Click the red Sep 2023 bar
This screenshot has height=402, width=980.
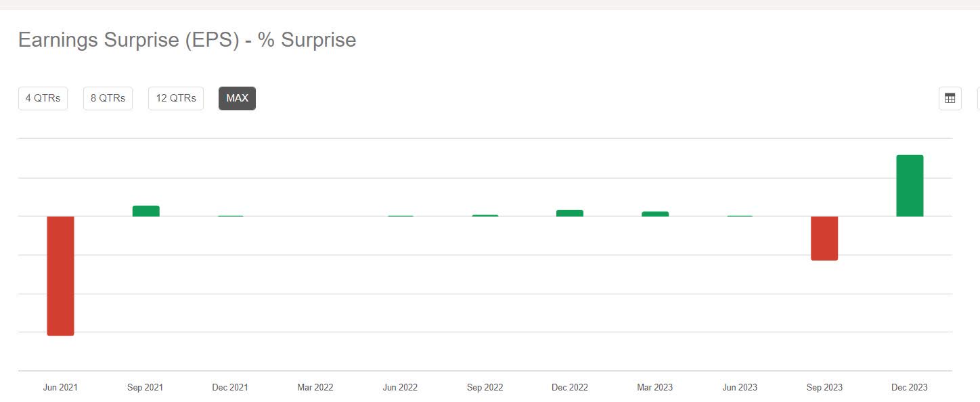[824, 238]
